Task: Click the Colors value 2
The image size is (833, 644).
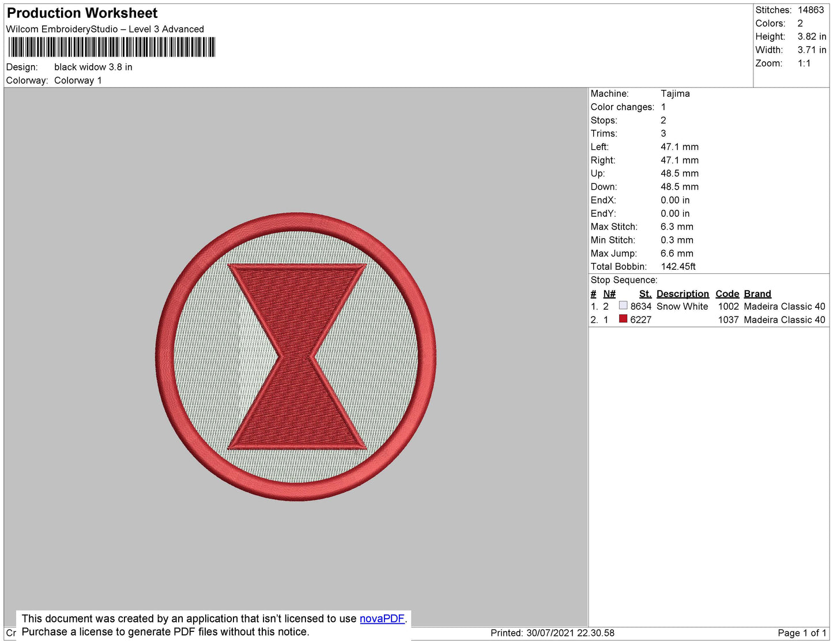Action: (x=800, y=24)
